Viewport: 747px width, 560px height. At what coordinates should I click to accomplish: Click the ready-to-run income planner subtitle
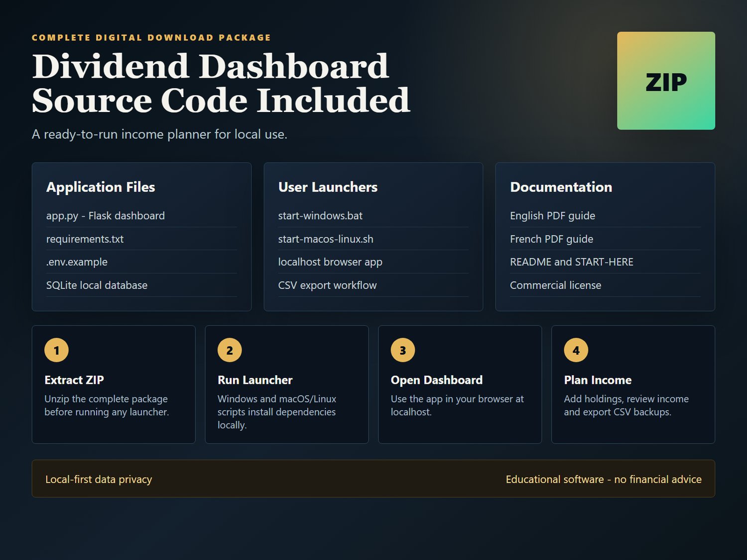[x=159, y=134]
